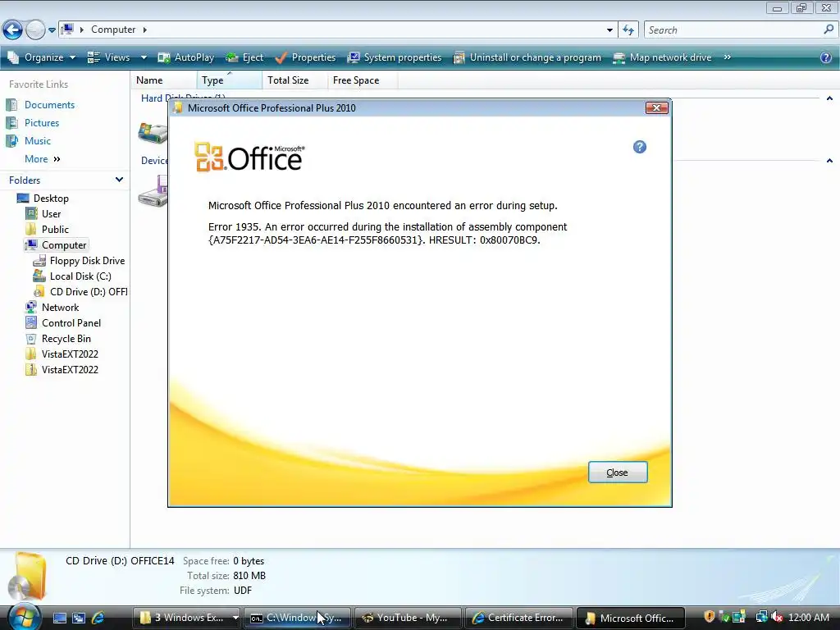This screenshot has width=840, height=630.
Task: Click the Windows Start orb
Action: pos(23,617)
